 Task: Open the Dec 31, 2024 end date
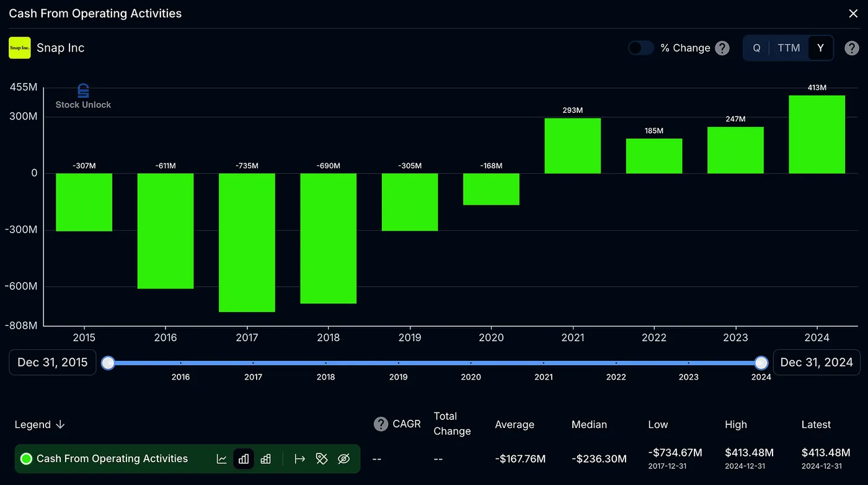tap(817, 362)
